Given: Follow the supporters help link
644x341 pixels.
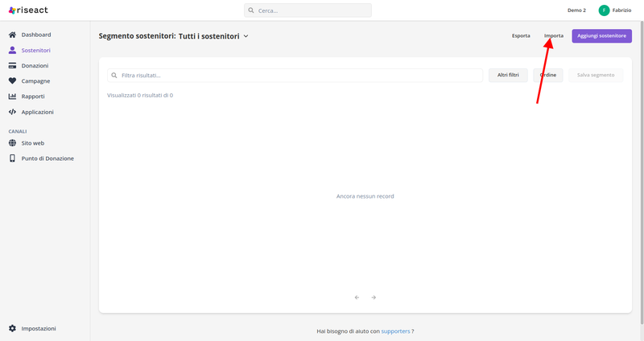Looking at the screenshot, I should [395, 331].
